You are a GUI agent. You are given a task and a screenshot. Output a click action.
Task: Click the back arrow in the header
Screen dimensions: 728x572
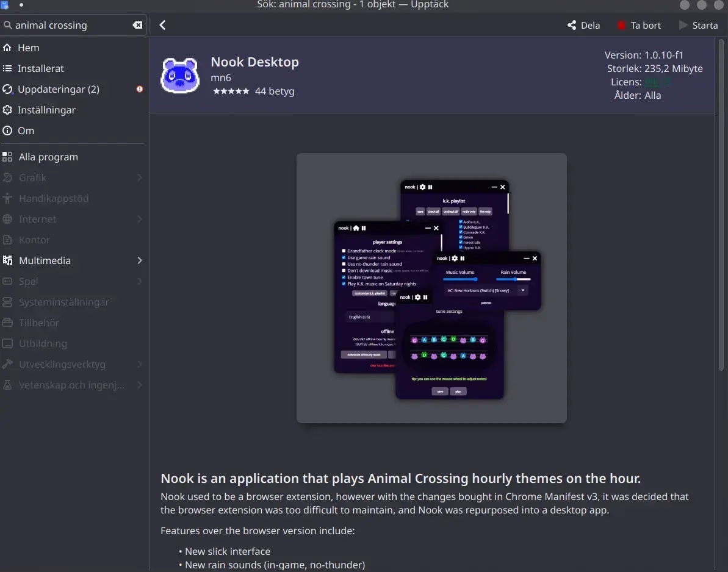pos(162,25)
